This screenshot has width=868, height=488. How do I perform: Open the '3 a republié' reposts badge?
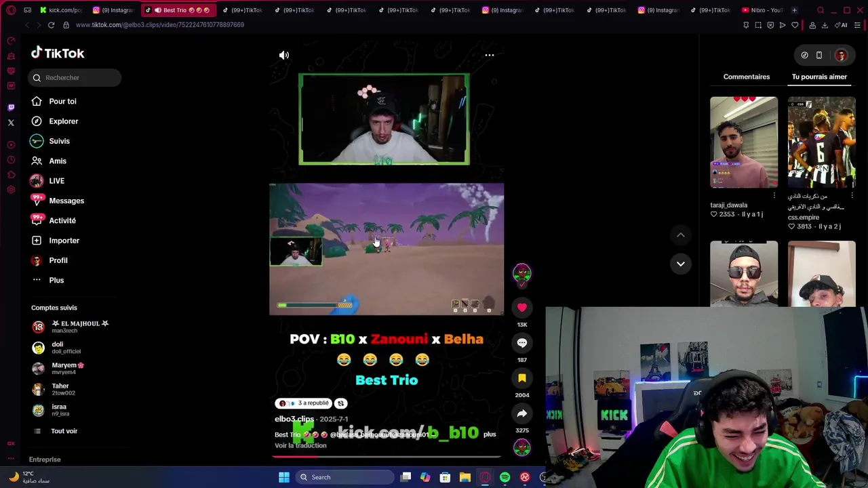pos(303,403)
